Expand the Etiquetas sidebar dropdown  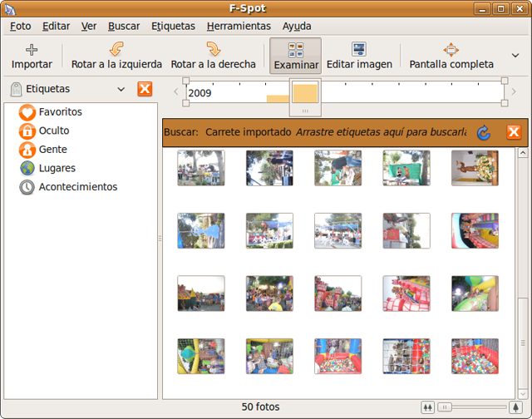(x=121, y=89)
